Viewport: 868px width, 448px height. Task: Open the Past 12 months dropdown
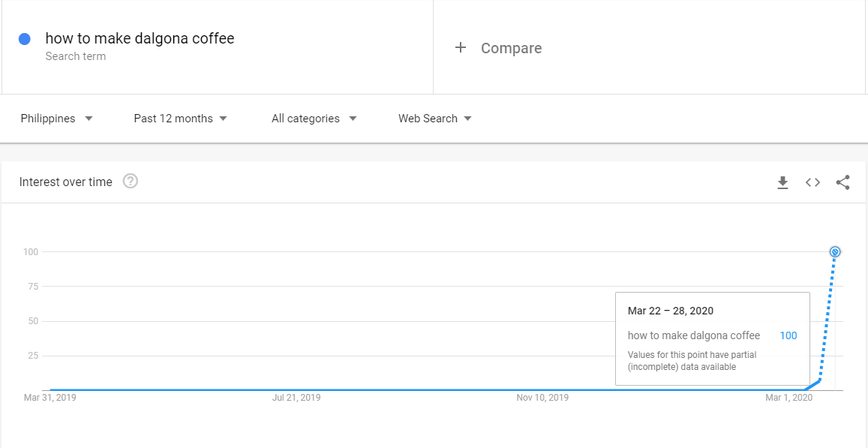pos(180,119)
